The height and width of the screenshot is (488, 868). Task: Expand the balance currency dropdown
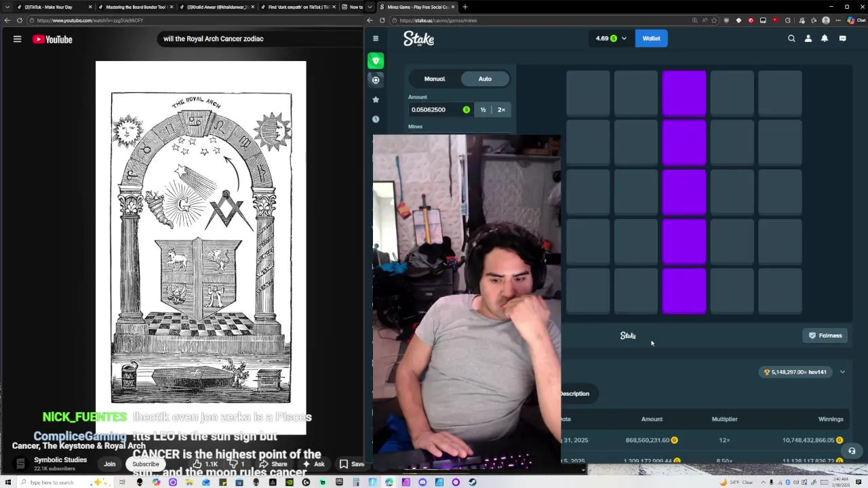624,39
